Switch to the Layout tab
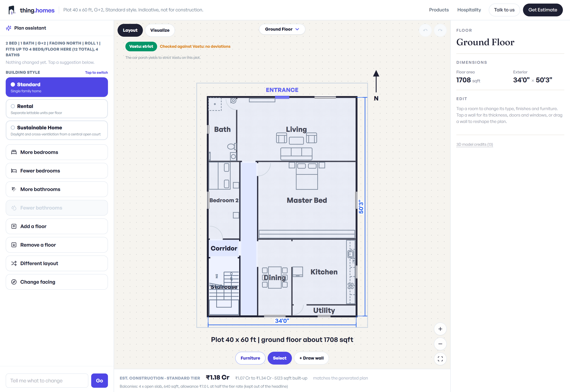 (130, 30)
